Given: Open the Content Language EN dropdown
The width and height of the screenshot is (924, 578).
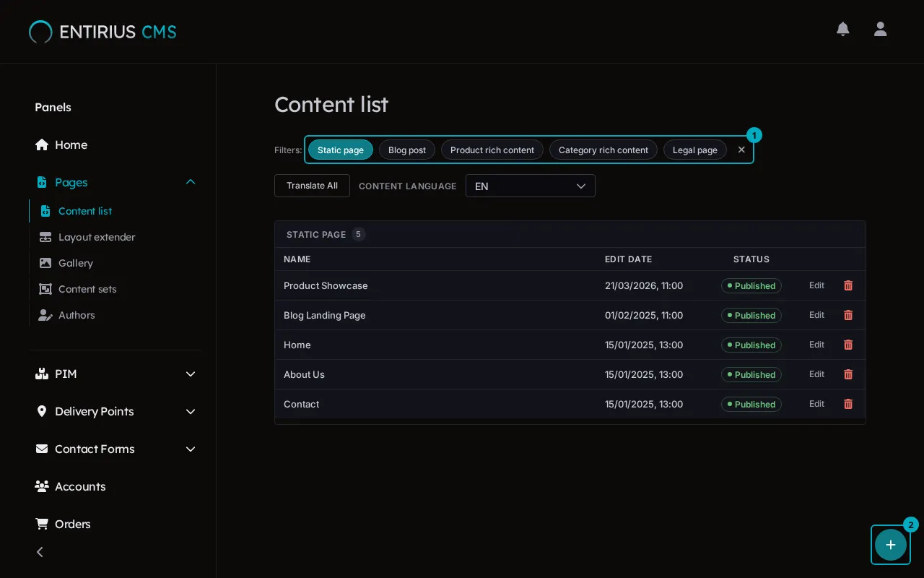Looking at the screenshot, I should tap(531, 186).
